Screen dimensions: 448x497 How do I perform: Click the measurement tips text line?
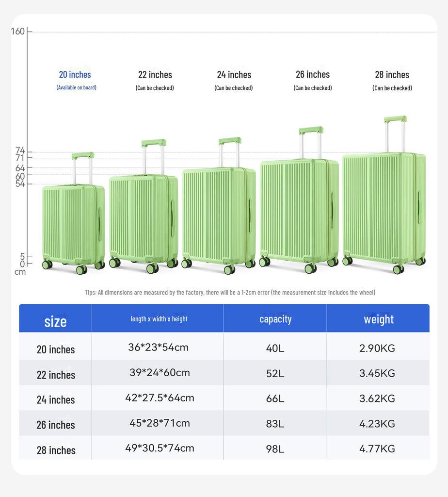[x=230, y=292]
